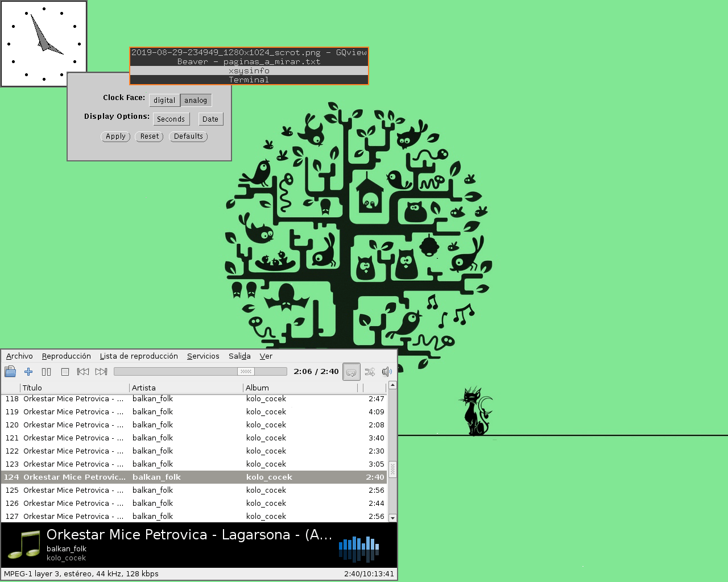Click the song seek slider handle
728x582 pixels.
(x=246, y=371)
